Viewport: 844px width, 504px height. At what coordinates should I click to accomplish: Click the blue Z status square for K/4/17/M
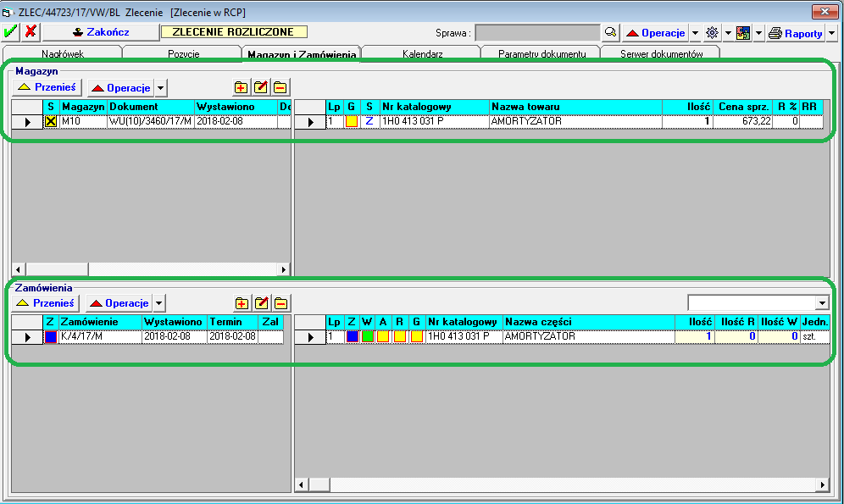[51, 336]
